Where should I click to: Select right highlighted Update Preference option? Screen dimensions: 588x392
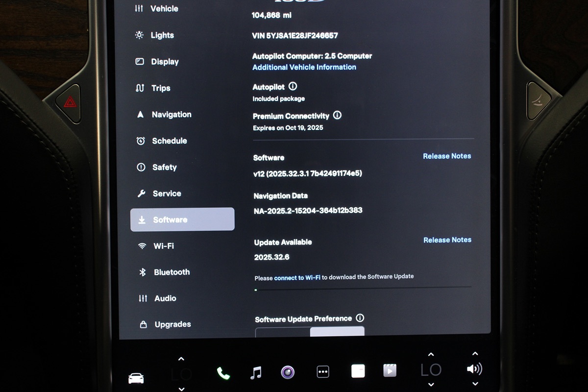(338, 332)
